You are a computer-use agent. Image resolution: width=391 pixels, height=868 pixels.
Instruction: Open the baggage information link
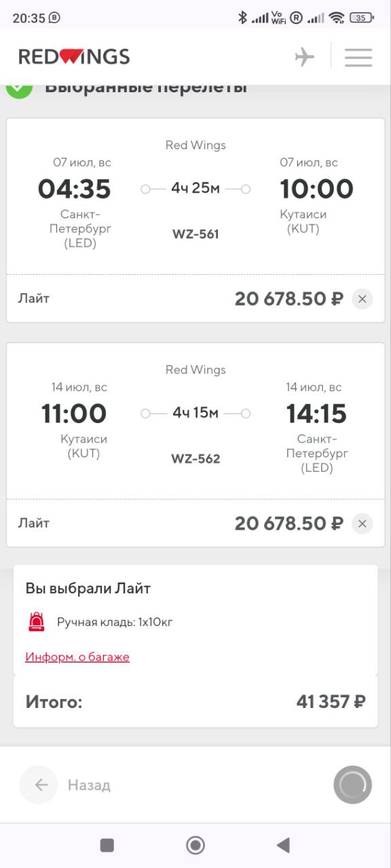tap(77, 656)
